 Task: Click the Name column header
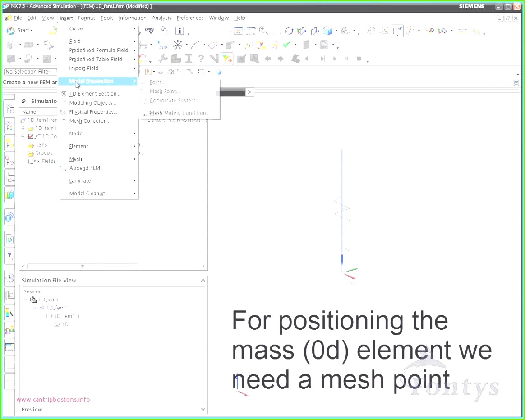pos(29,112)
